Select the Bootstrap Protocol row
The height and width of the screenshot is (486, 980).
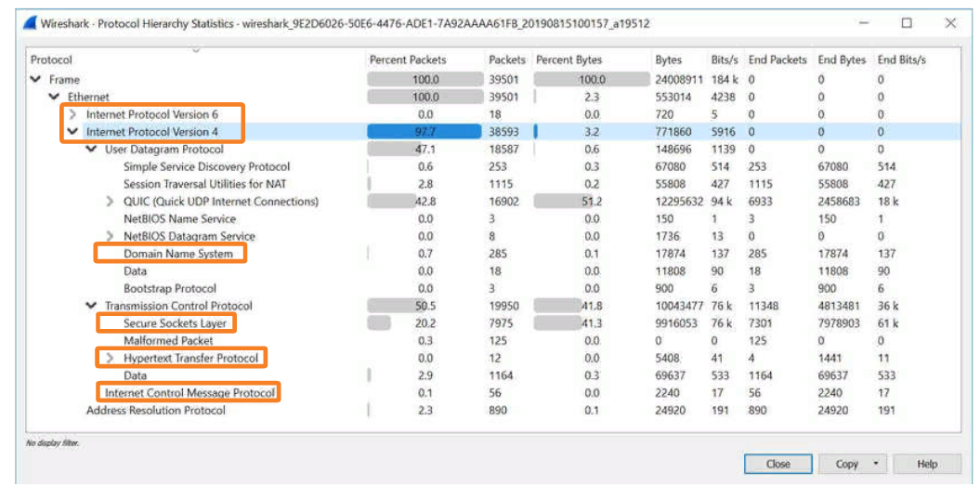pos(492,288)
